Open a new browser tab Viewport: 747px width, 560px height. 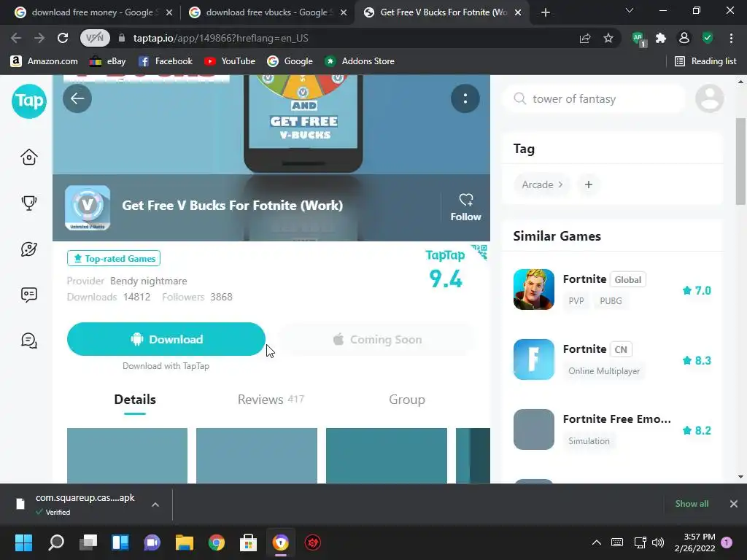tap(546, 12)
